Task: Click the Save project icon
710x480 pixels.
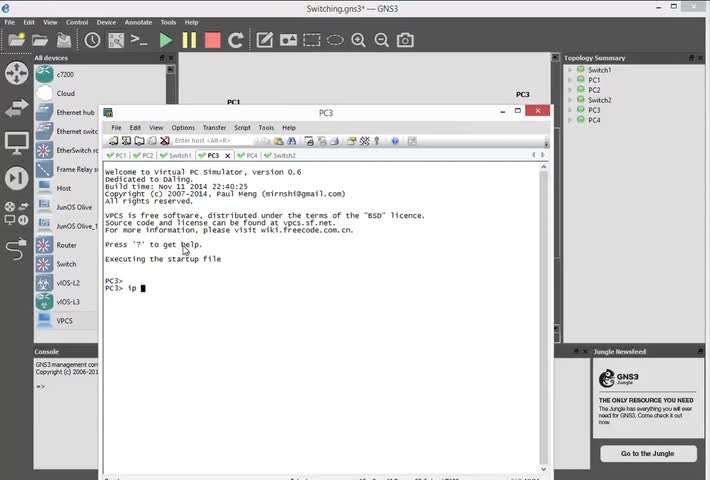Action: point(64,40)
